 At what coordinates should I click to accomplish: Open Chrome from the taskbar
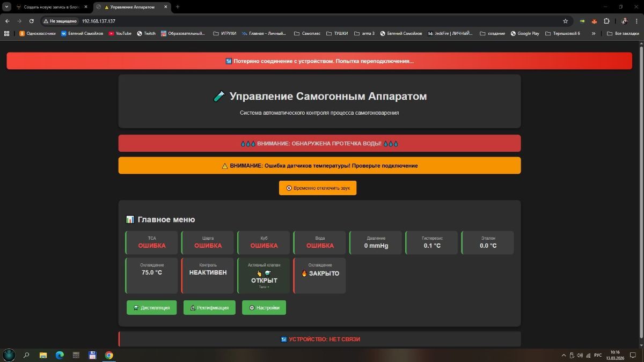pos(109,355)
